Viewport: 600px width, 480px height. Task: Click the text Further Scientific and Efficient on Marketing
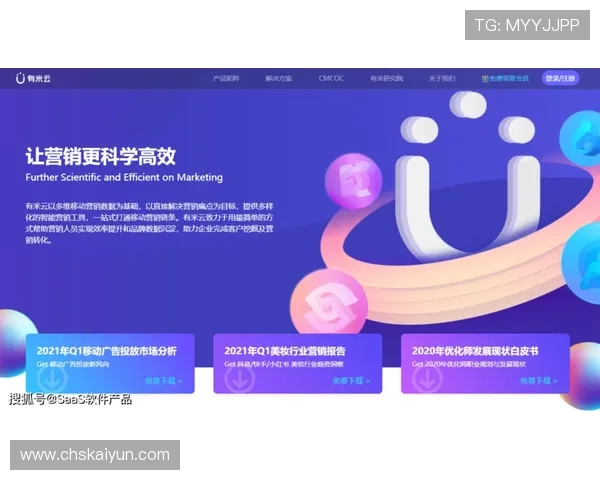[x=124, y=177]
